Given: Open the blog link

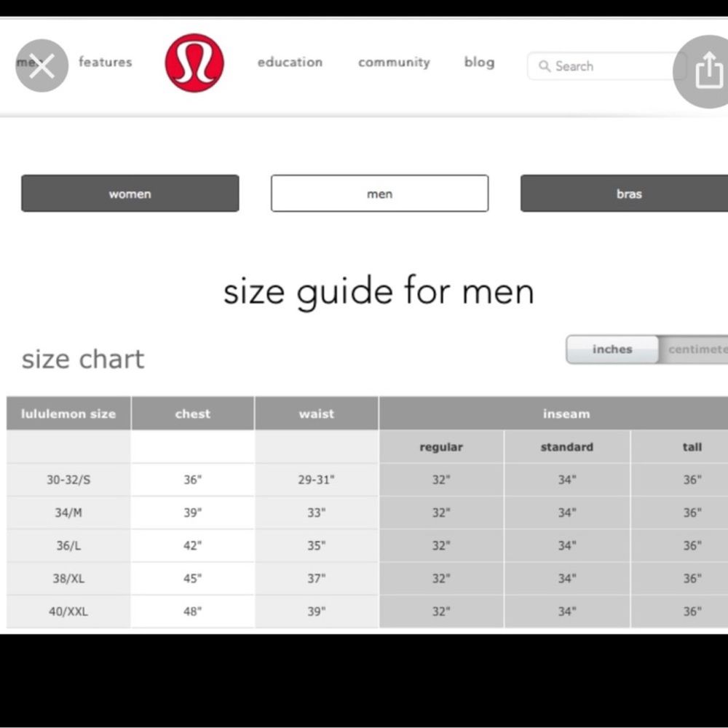Looking at the screenshot, I should coord(479,63).
